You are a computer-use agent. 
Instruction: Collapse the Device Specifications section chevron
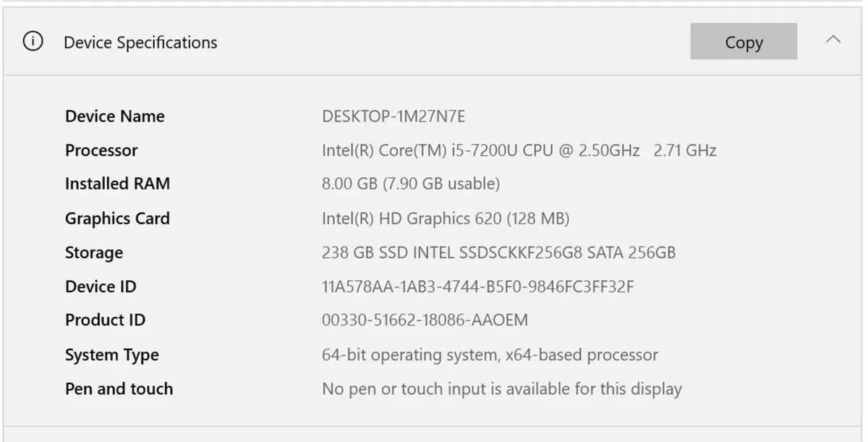point(833,41)
